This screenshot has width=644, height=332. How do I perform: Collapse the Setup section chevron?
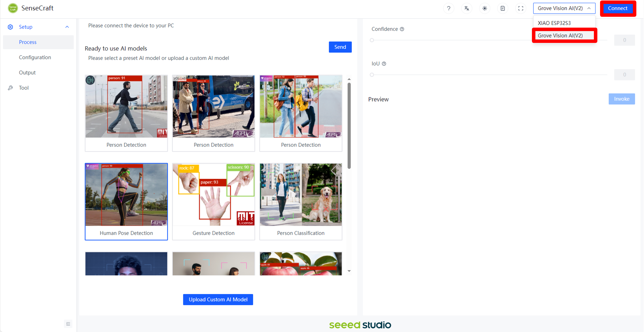click(67, 27)
